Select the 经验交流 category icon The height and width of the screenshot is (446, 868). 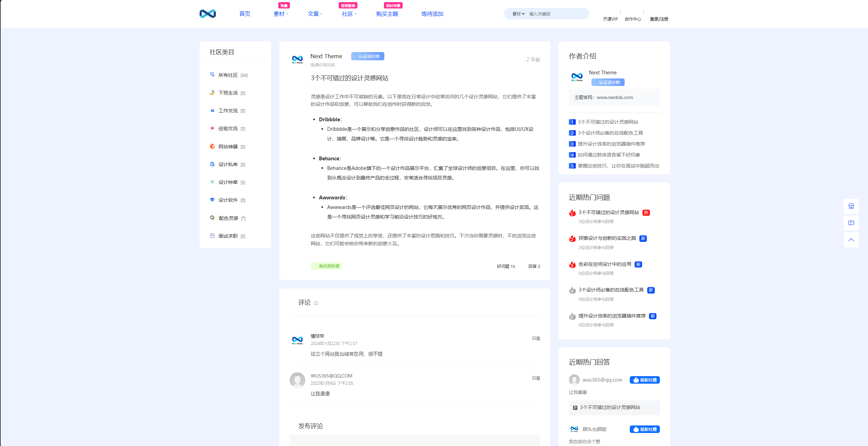[x=212, y=128]
